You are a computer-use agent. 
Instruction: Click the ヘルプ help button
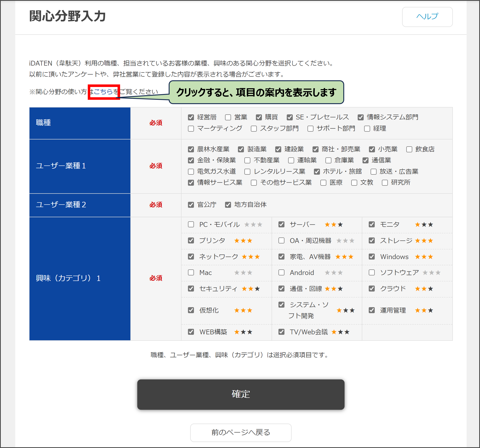[x=427, y=17]
